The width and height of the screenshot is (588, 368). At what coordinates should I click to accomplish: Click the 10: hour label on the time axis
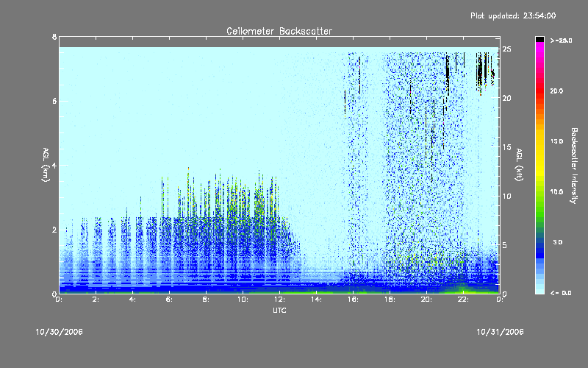coord(243,300)
